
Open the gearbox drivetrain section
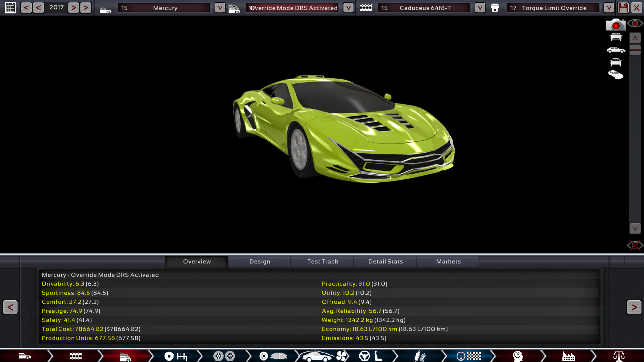point(176,356)
